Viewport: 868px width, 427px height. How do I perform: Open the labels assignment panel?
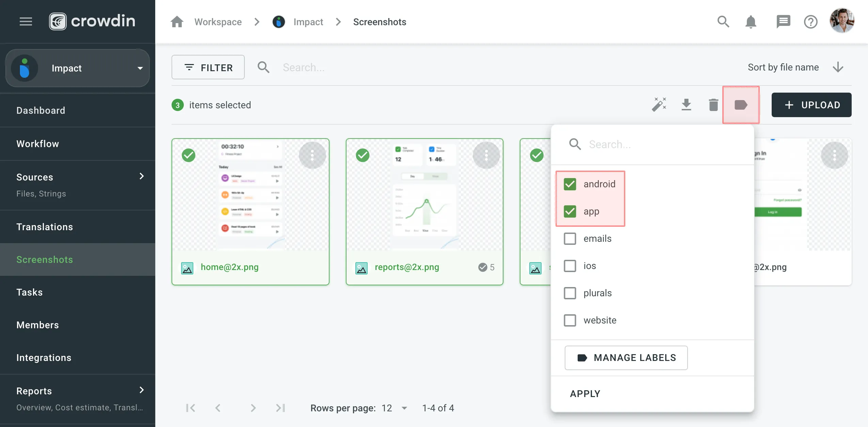click(741, 105)
